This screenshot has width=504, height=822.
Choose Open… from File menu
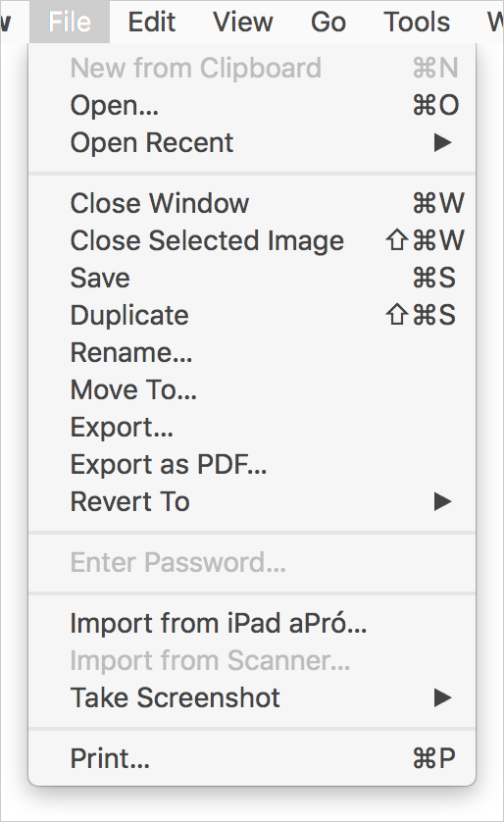coord(252,105)
